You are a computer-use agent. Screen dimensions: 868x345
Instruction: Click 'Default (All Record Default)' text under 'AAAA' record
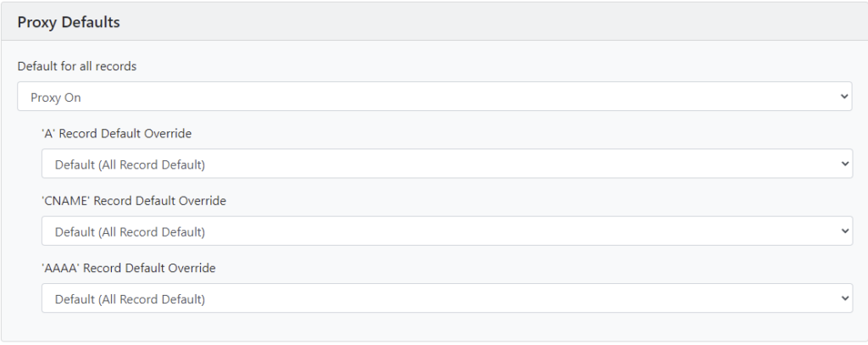coord(130,299)
